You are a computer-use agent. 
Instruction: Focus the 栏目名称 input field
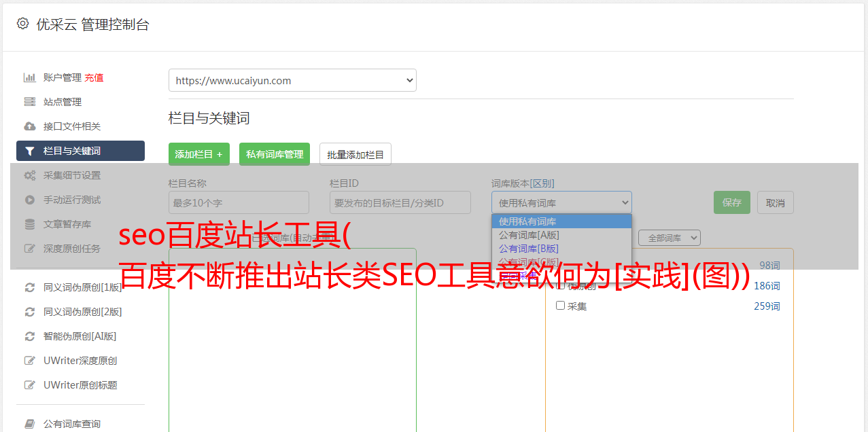pyautogui.click(x=239, y=202)
